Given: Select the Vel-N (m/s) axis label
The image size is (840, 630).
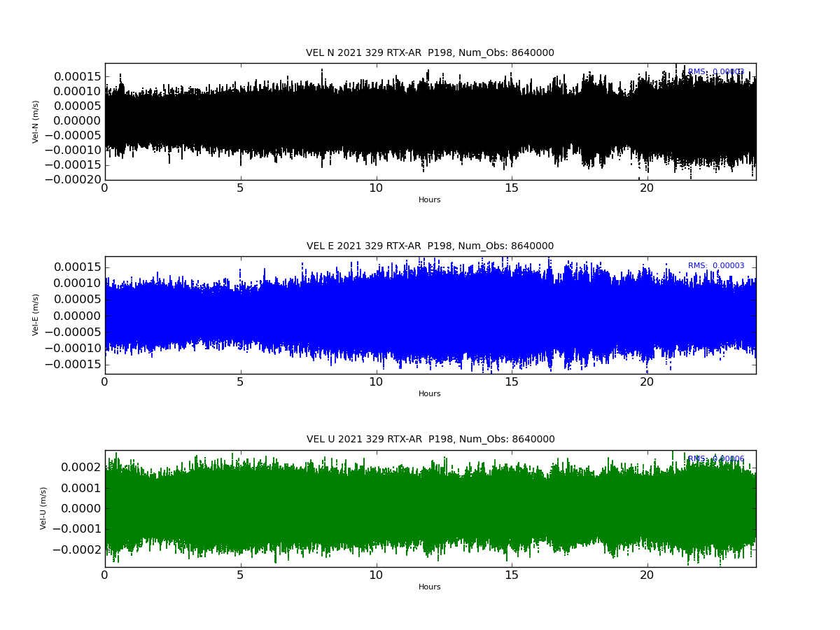Looking at the screenshot, I should [36, 122].
